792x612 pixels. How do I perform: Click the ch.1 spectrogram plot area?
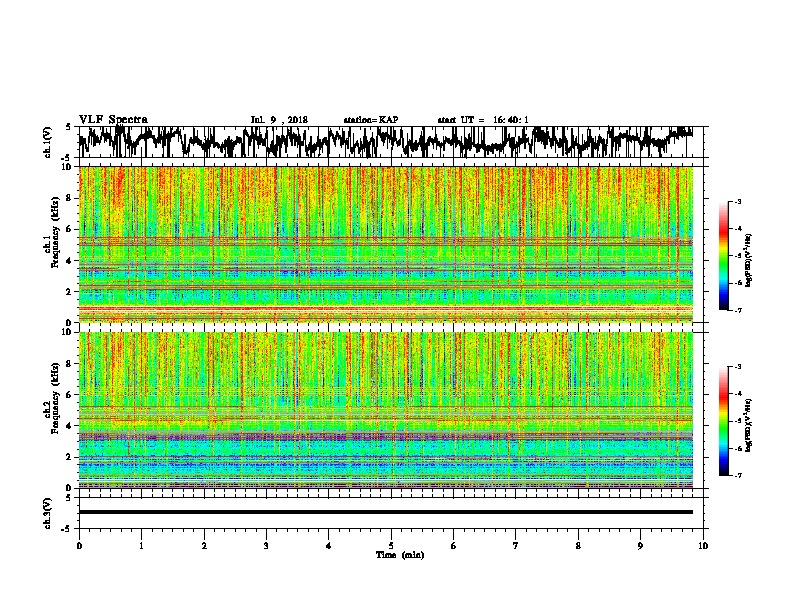386,244
